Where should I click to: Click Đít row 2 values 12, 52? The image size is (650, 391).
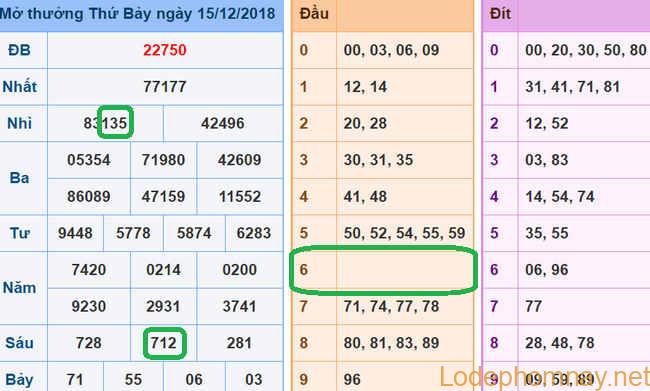pos(546,123)
